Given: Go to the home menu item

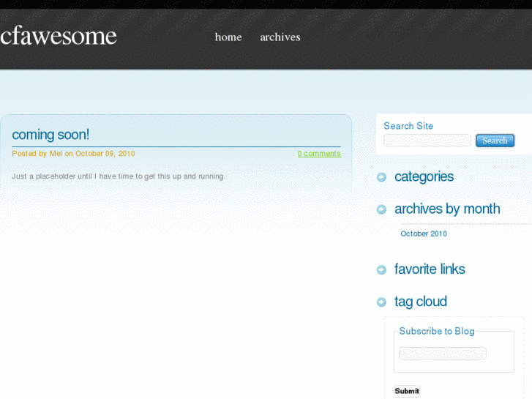Looking at the screenshot, I should point(228,37).
